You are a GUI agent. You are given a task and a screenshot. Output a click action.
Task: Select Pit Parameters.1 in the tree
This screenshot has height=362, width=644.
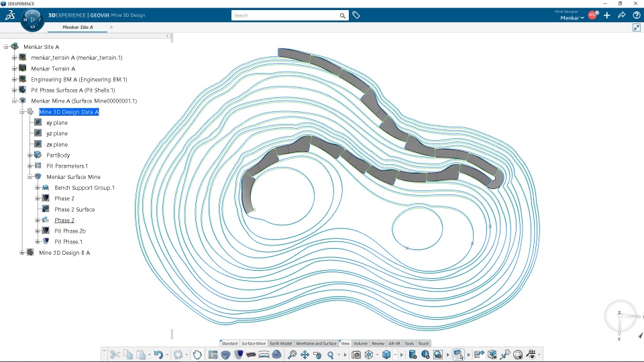67,166
